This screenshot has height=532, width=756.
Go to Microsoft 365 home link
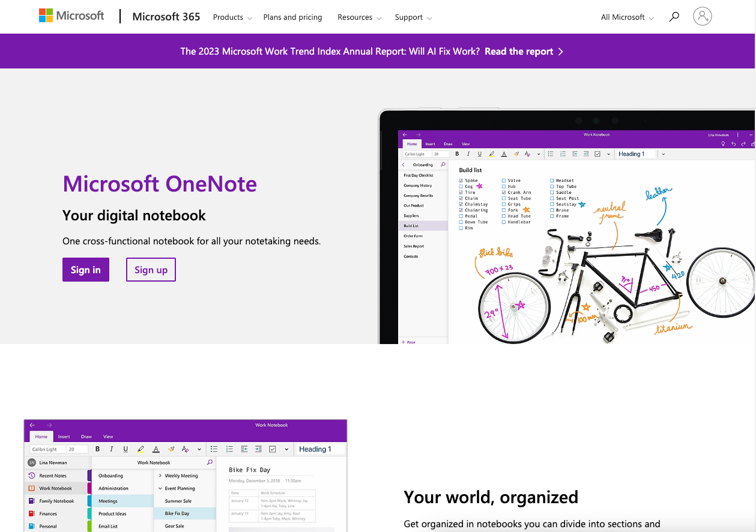coord(166,17)
